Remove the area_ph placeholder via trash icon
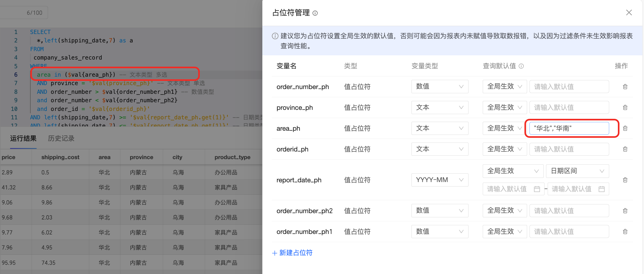The image size is (644, 274). [x=625, y=128]
